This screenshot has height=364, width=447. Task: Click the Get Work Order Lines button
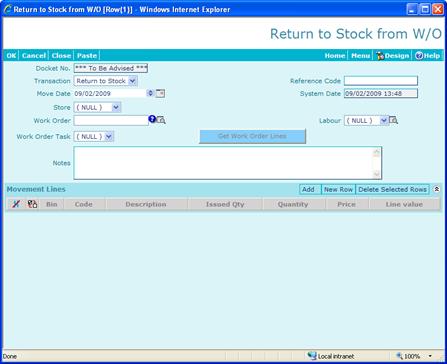(252, 136)
